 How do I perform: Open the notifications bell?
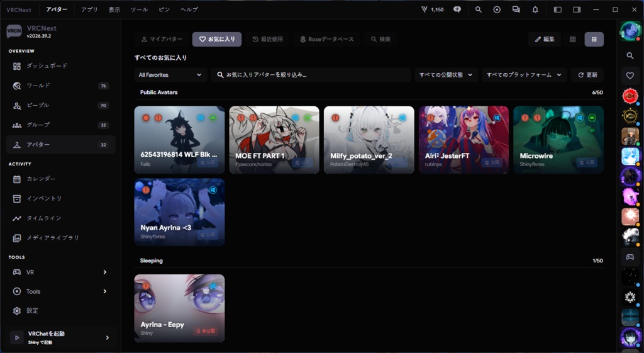coord(535,9)
